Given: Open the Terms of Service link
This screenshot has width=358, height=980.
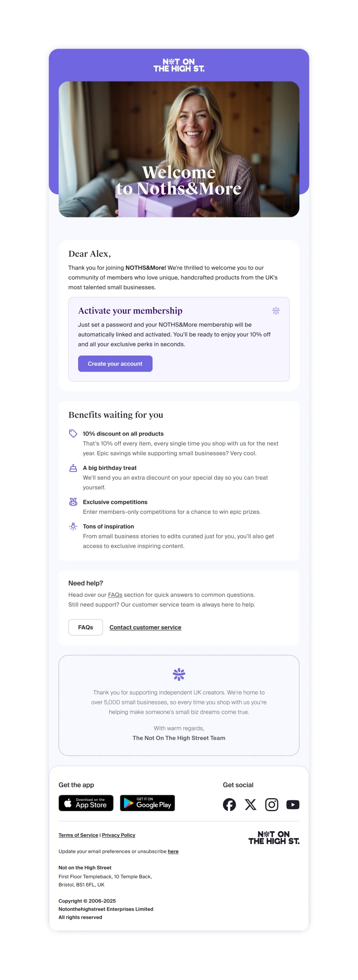Looking at the screenshot, I should 78,835.
